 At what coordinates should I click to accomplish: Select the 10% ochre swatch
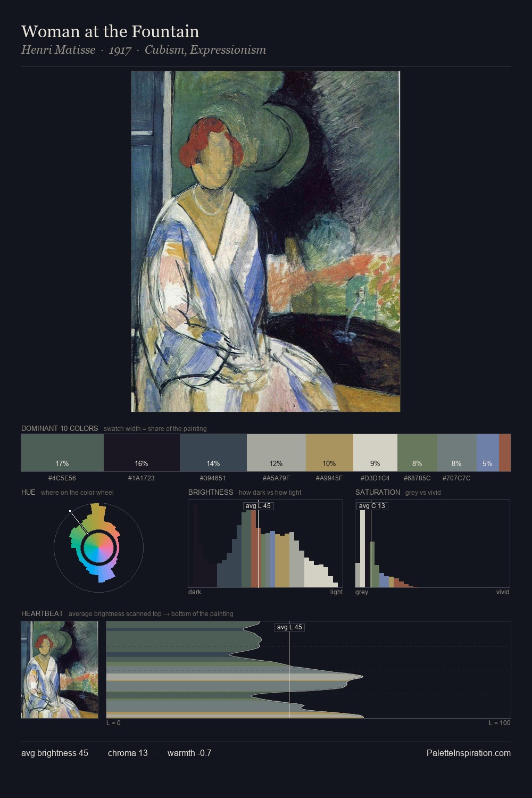click(x=329, y=453)
